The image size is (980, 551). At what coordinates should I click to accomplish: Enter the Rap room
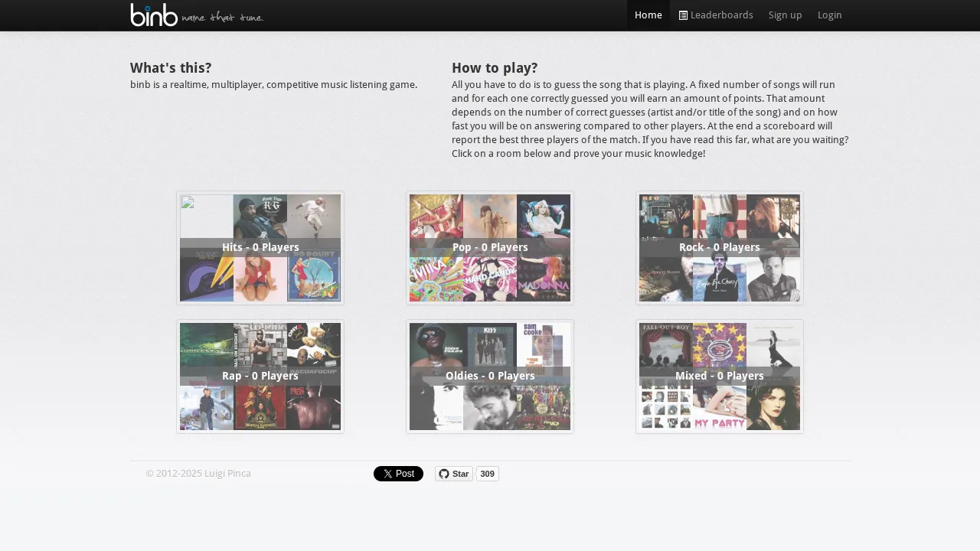click(x=260, y=377)
